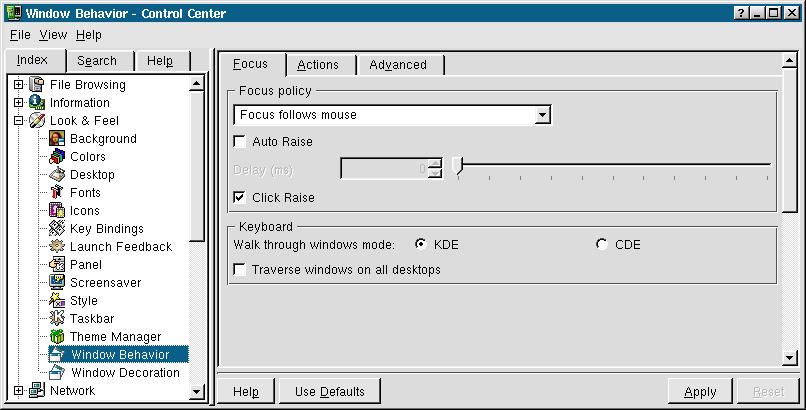
Task: Select the CDE radio button
Action: (x=601, y=245)
